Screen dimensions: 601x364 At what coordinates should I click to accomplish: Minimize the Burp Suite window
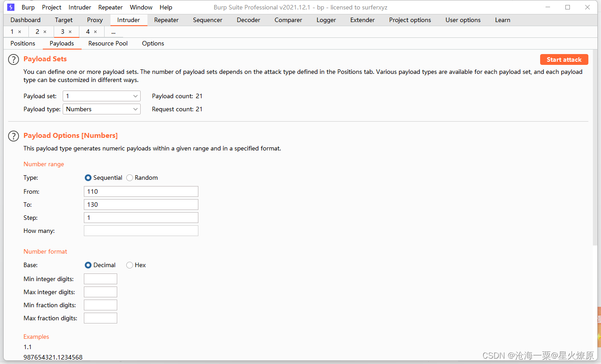click(548, 7)
